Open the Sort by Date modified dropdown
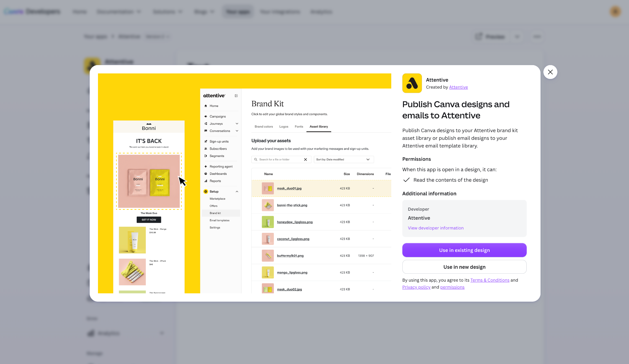 click(344, 159)
